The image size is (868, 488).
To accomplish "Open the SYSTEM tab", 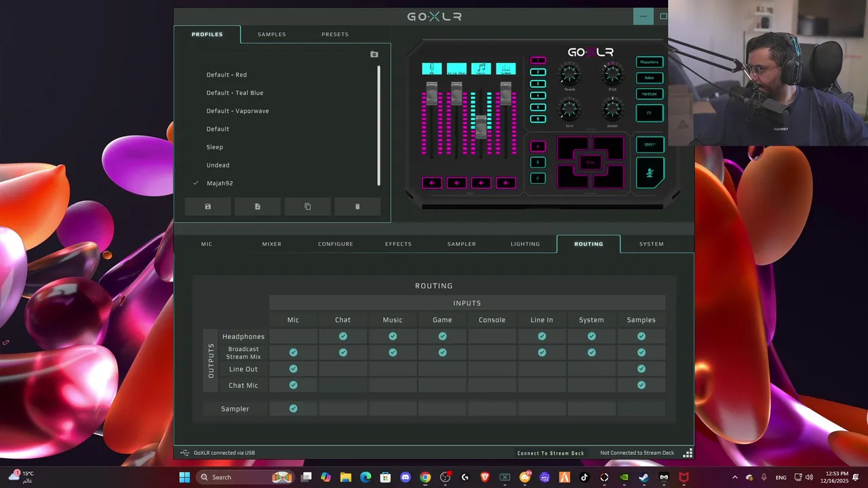I will pos(652,244).
